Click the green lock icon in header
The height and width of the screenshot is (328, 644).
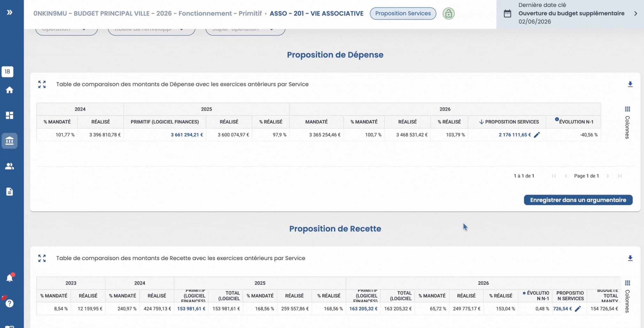click(x=448, y=13)
